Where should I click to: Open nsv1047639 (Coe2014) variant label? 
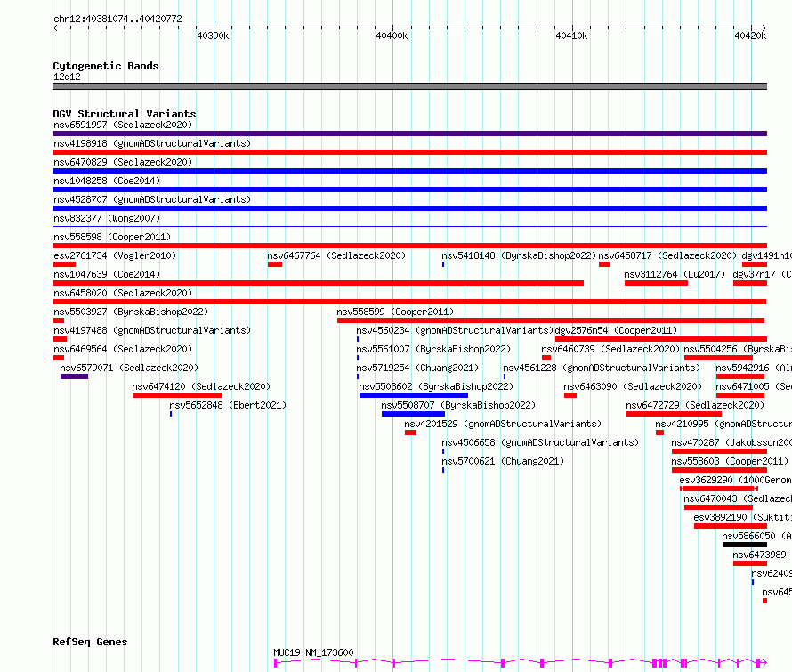point(107,274)
